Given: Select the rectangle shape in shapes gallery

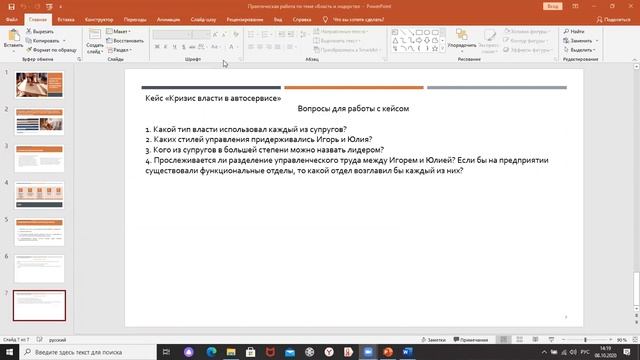Looking at the screenshot, I should tap(419, 32).
